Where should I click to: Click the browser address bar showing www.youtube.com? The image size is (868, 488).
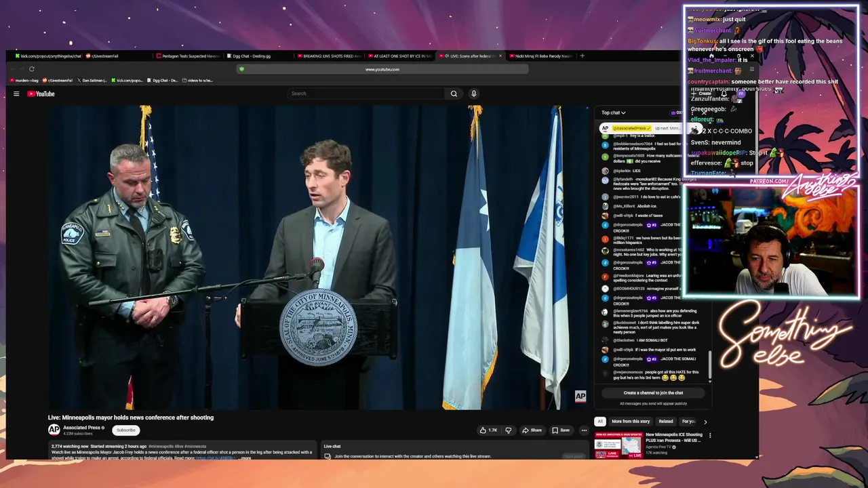pyautogui.click(x=382, y=69)
